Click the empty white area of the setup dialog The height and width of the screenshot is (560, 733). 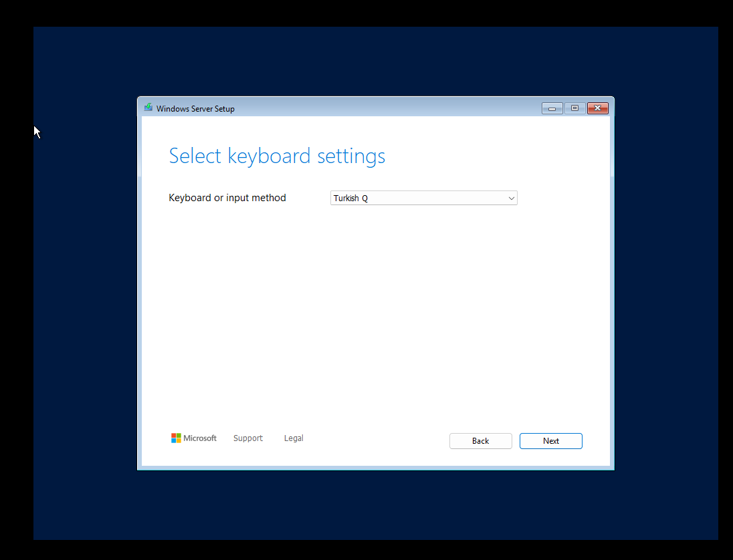pos(375,314)
